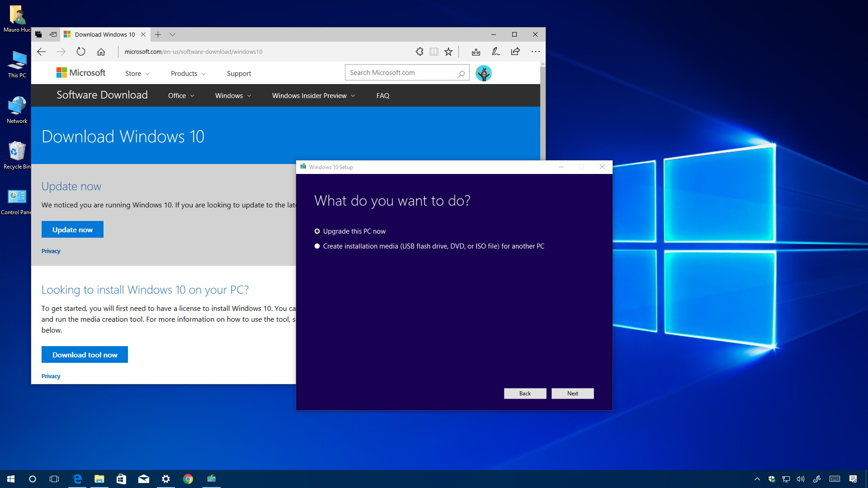Click the refresh page icon in Edge
The image size is (868, 488).
point(81,51)
